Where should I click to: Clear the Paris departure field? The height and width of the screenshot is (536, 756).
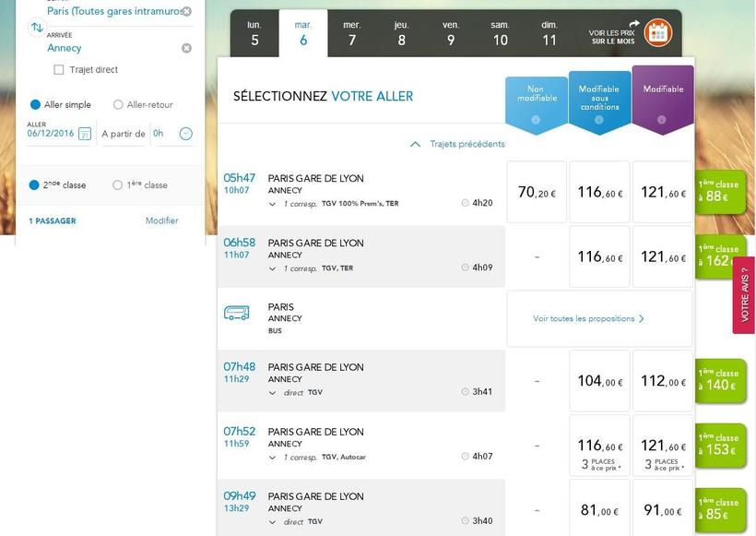186,12
